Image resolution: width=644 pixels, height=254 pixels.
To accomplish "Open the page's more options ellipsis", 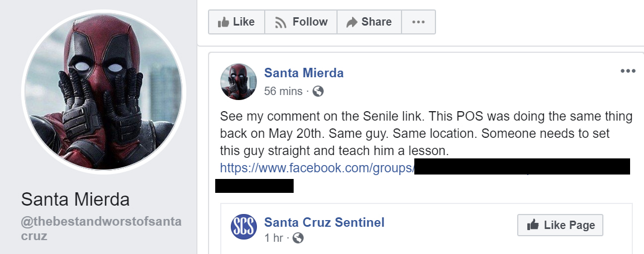I will click(x=418, y=22).
